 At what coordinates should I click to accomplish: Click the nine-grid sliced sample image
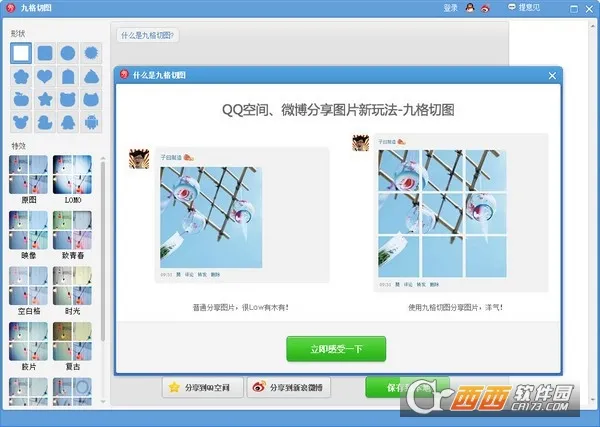(x=442, y=214)
